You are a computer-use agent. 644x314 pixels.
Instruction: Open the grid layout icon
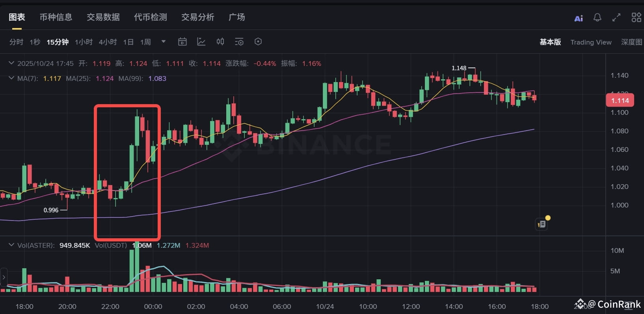pyautogui.click(x=636, y=17)
